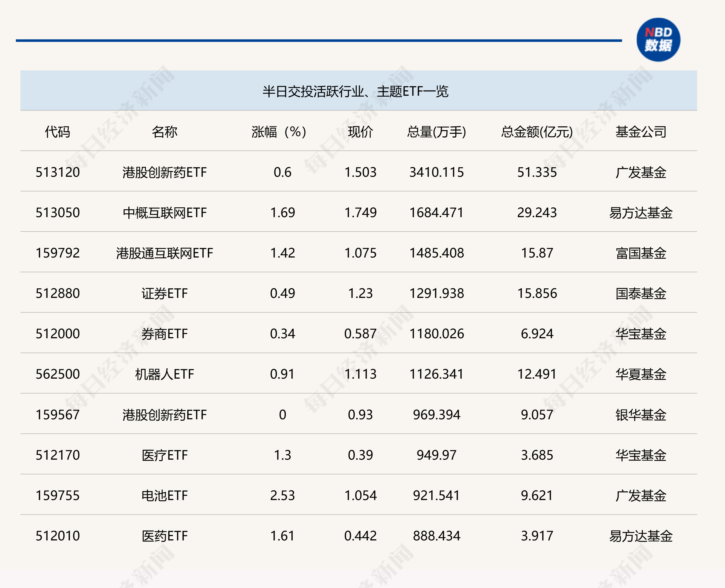Select code cell 562500
The image size is (725, 588).
[x=58, y=374]
